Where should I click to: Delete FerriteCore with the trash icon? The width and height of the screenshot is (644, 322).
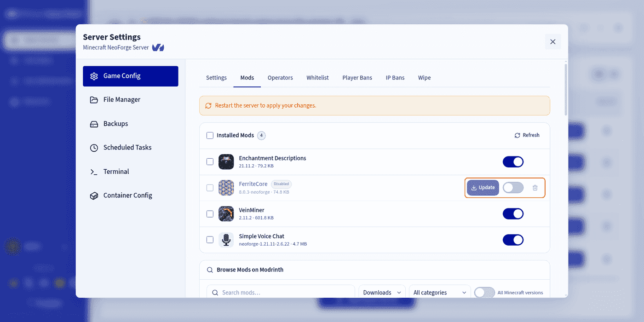535,188
